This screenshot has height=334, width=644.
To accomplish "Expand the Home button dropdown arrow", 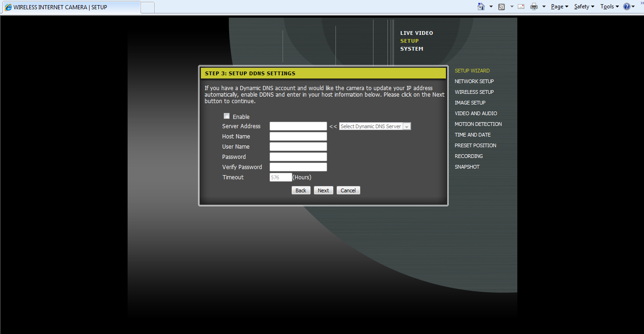I will coord(491,7).
